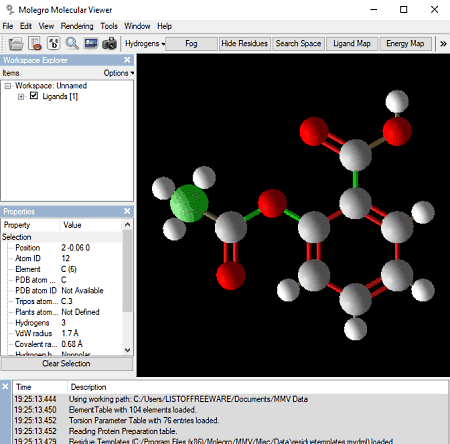Viewport: 450px width, 444px height.
Task: Close the Workspace Explorer panel
Action: click(x=127, y=60)
